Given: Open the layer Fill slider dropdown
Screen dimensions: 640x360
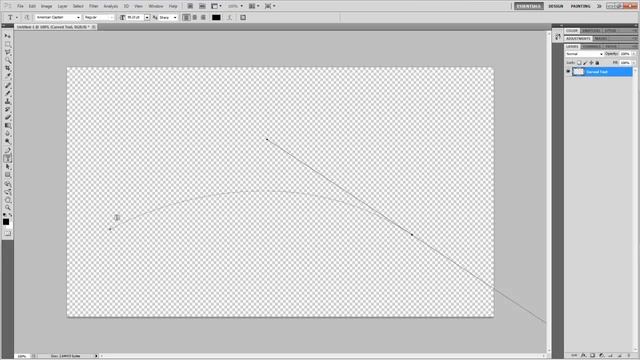Looking at the screenshot, I should (x=634, y=63).
